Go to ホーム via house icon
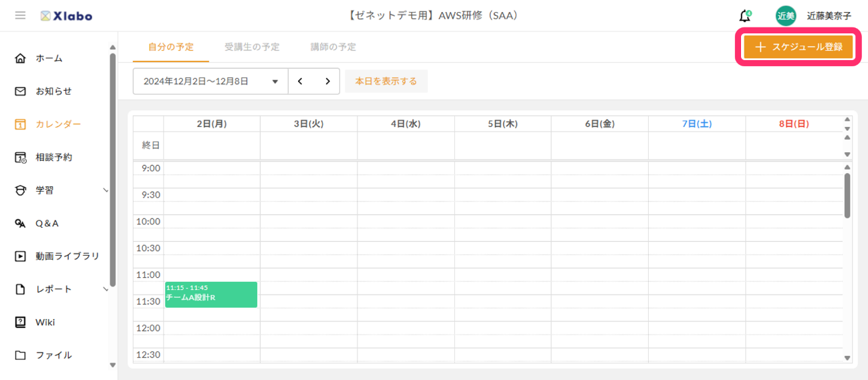 (21, 58)
